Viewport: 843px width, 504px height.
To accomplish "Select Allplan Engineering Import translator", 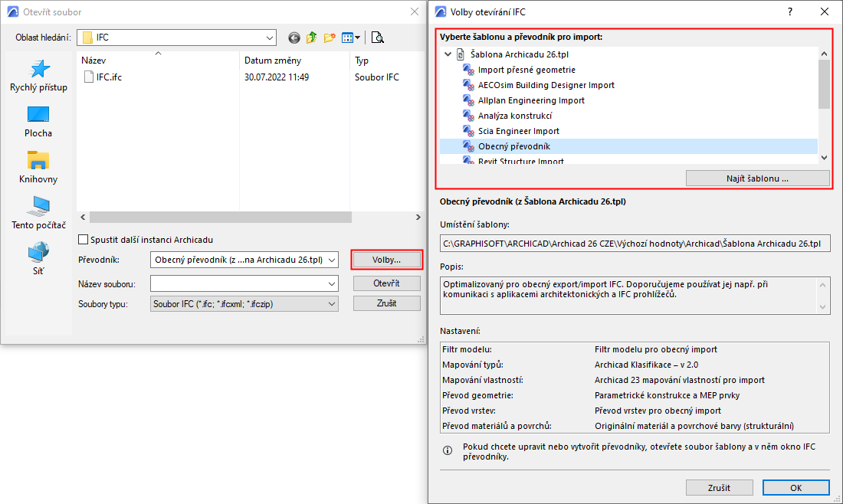I will point(531,100).
